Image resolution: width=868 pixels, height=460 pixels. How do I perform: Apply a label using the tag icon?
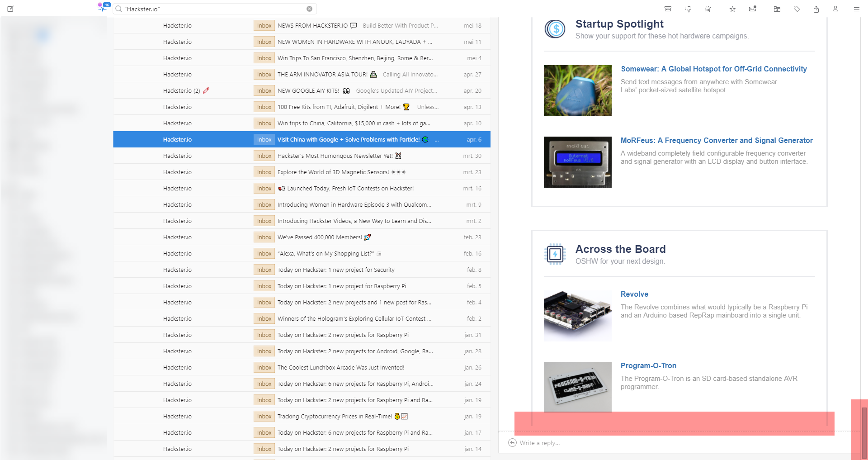click(x=797, y=9)
